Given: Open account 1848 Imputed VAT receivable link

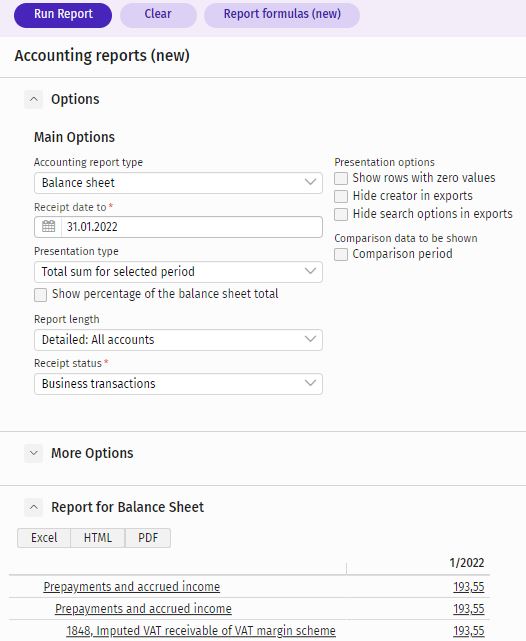Looking at the screenshot, I should click(x=201, y=631).
